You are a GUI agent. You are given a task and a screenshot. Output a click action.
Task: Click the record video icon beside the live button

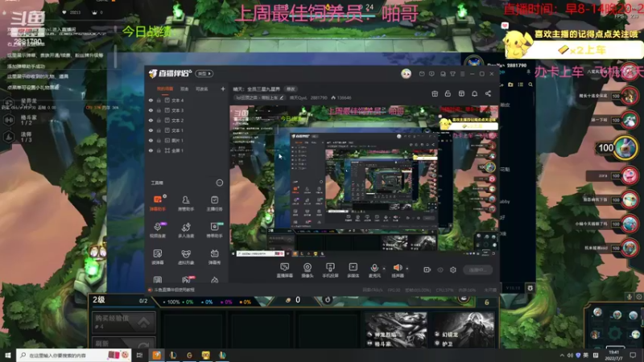point(427,269)
